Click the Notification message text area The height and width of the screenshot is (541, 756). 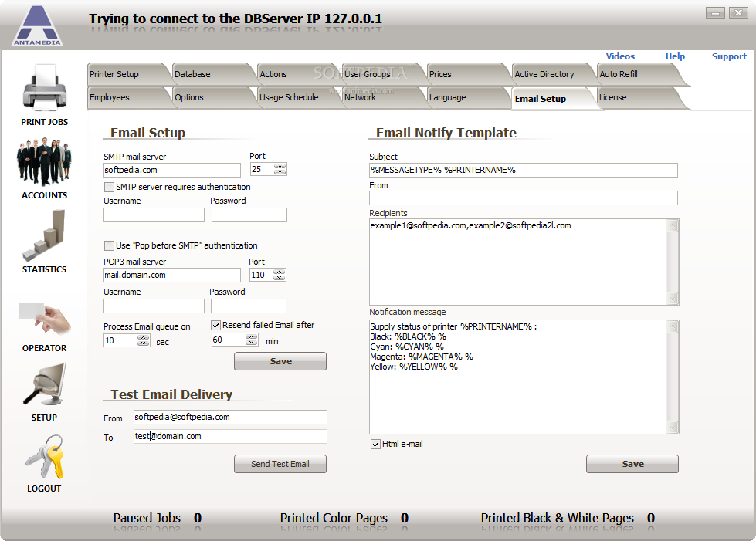coord(517,377)
